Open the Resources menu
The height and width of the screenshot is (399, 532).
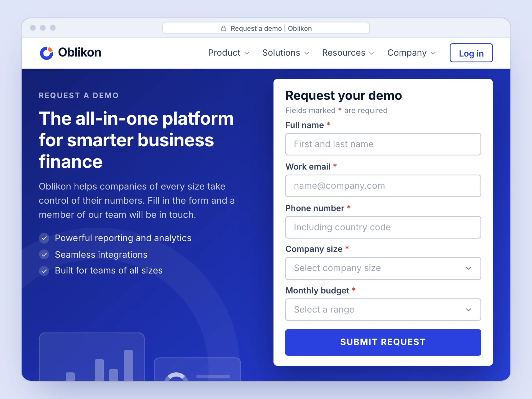348,53
